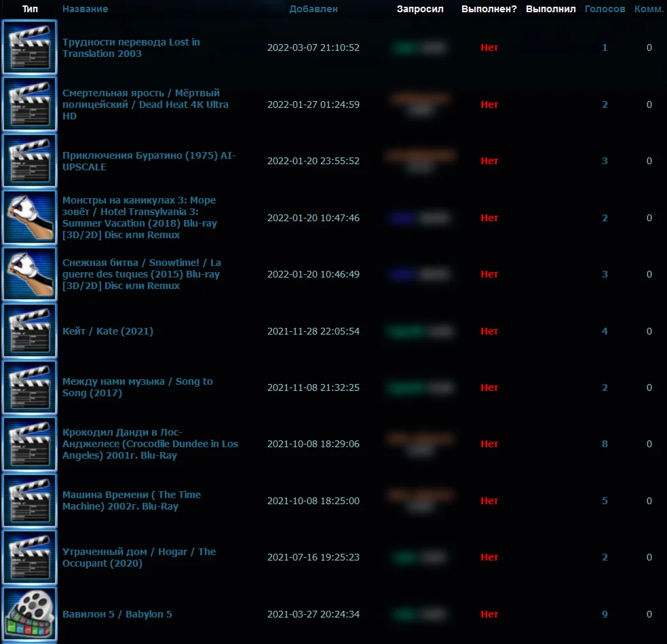Open request Кейт / Kate (2021)
The height and width of the screenshot is (644, 667).
point(108,331)
